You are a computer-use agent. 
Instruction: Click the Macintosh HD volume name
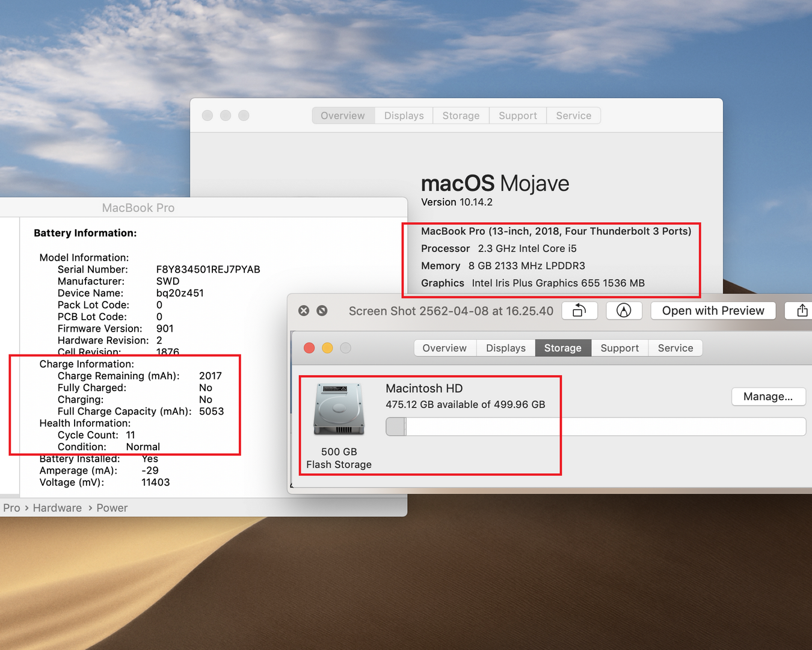(x=424, y=389)
